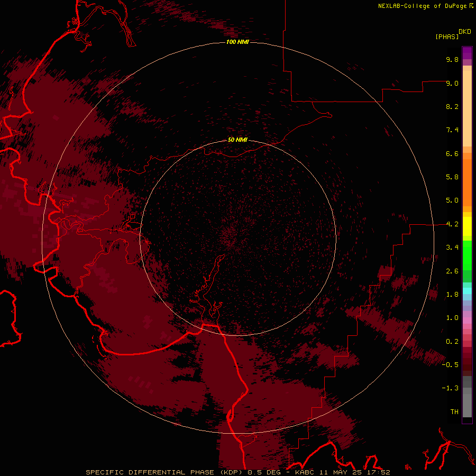This screenshot has width=476, height=476.
Task: Click the Specific Differential Phase (KDP) title text
Action: pyautogui.click(x=164, y=472)
